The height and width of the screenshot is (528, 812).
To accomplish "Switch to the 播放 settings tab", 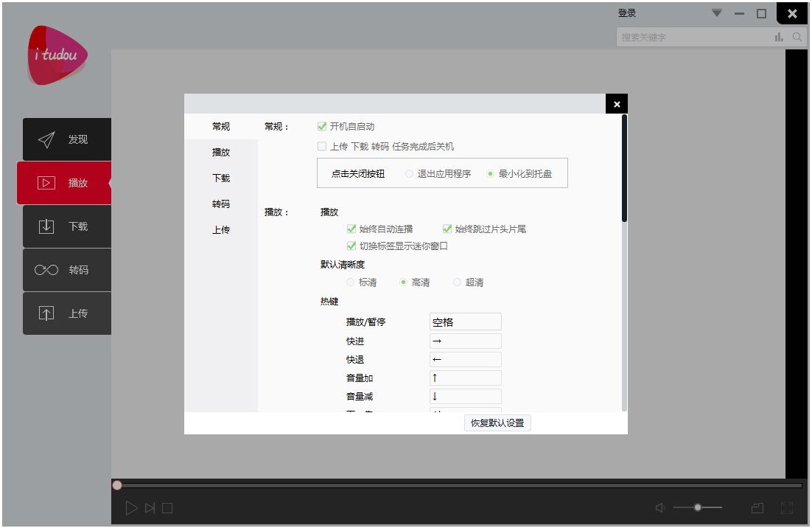I will pyautogui.click(x=220, y=152).
